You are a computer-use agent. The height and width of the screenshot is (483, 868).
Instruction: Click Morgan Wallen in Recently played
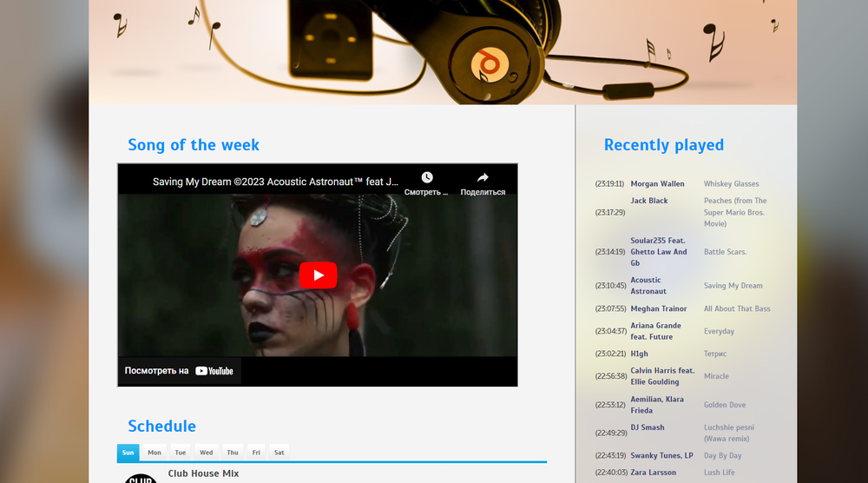coord(657,184)
